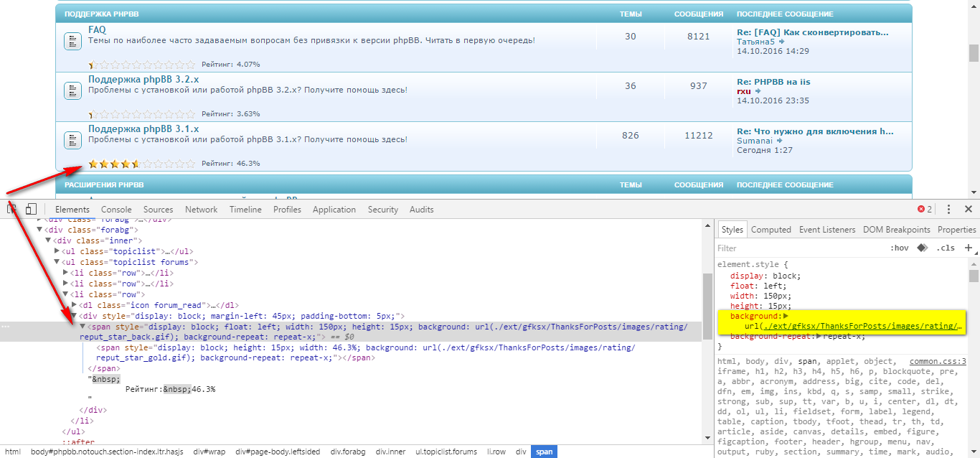Screen dimensions: 980x458
Task: Collapse the div class="inner" node
Action: tap(49, 240)
